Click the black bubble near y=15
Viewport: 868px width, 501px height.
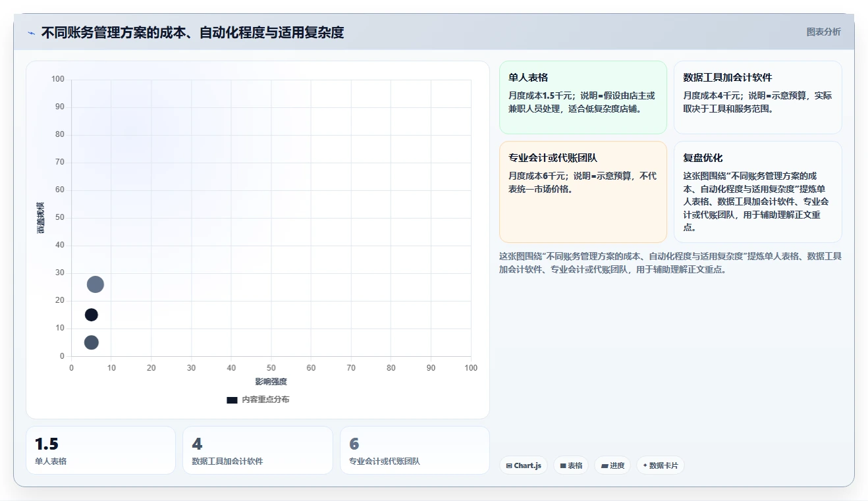92,315
